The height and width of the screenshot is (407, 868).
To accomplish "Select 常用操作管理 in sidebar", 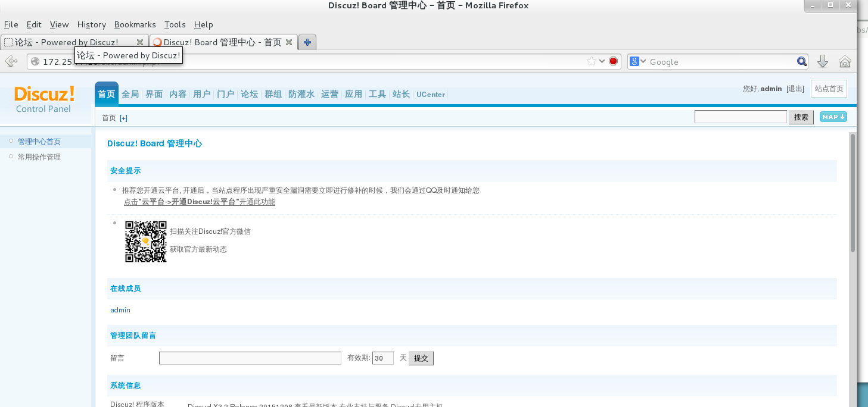I will (x=39, y=157).
